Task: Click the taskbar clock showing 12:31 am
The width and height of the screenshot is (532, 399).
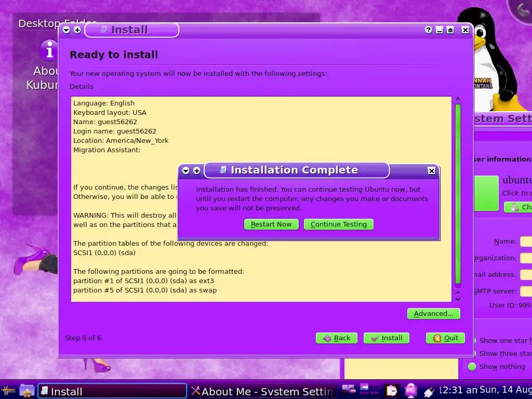Action: click(458, 390)
